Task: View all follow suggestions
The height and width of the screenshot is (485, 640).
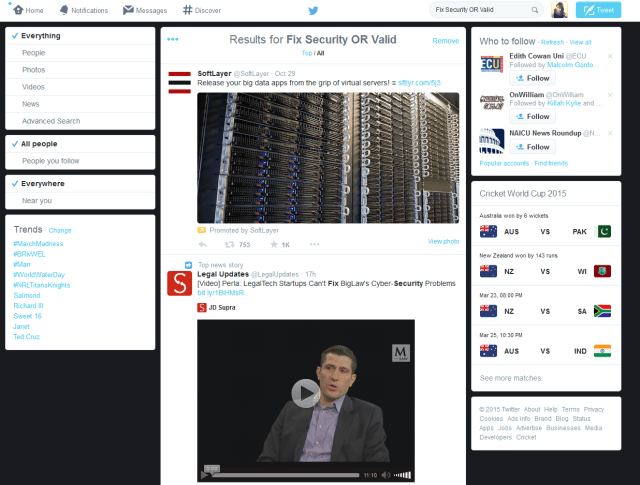Action: pos(580,42)
